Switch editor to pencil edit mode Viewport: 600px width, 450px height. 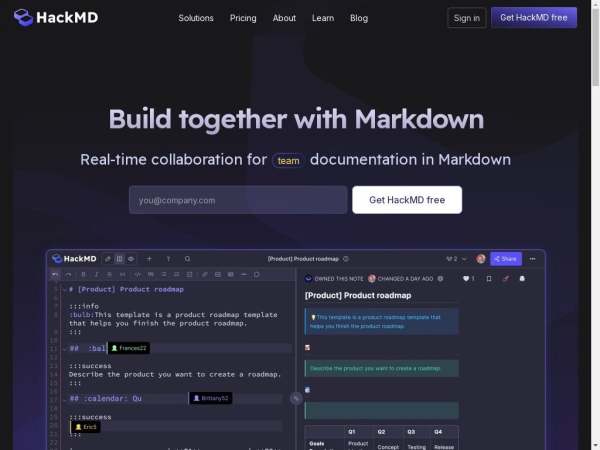[x=108, y=259]
